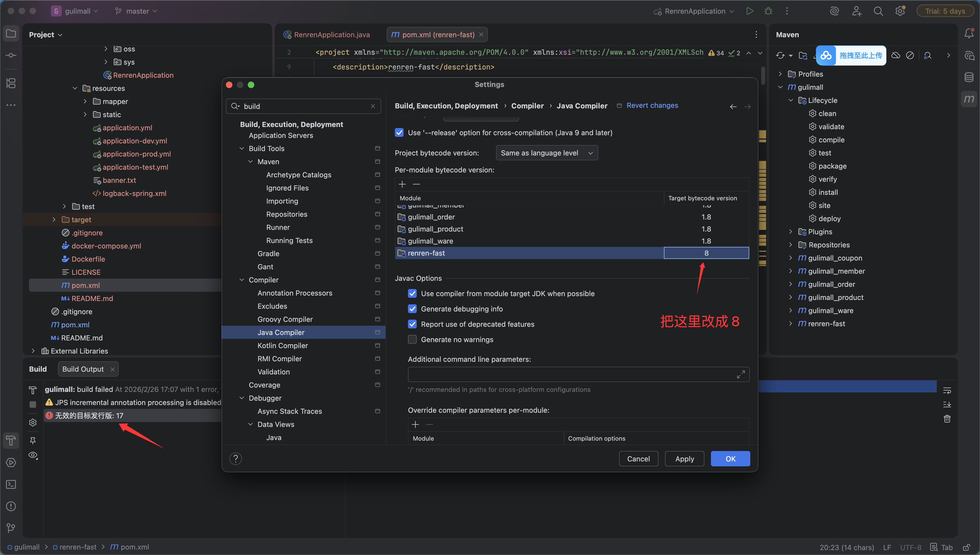Open the Build hammer tool window icon
980x555 pixels.
click(11, 441)
